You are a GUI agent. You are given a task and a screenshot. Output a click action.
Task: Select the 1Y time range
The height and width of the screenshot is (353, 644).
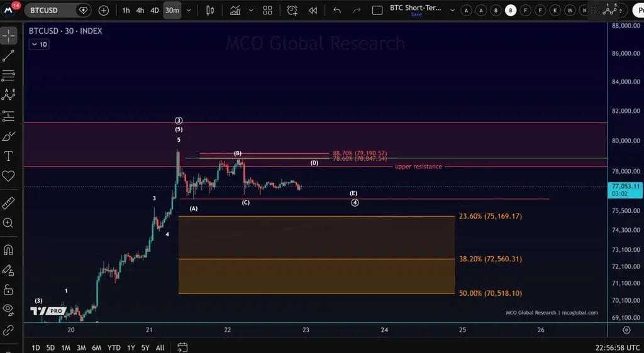pyautogui.click(x=131, y=348)
